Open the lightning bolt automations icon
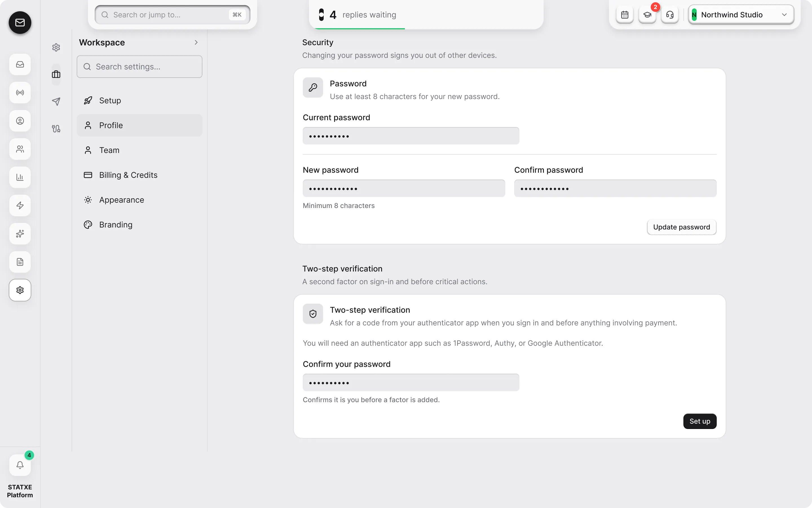This screenshot has height=508, width=812. tap(20, 205)
